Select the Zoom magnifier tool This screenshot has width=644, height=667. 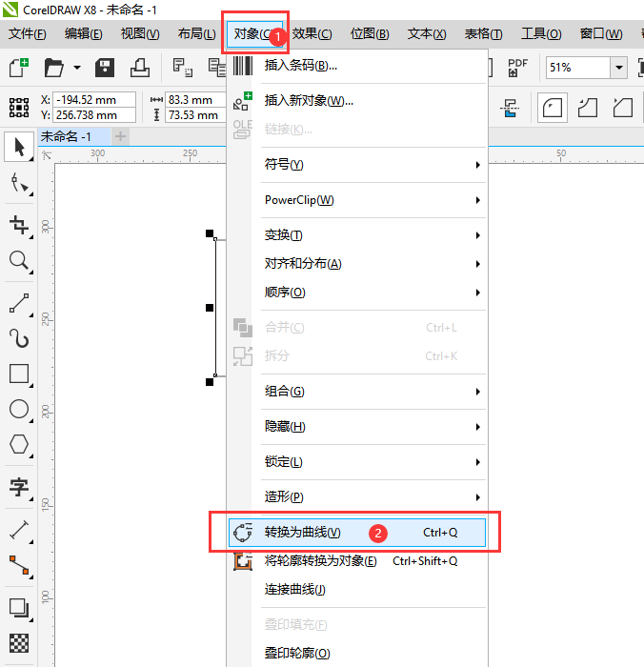coord(18,260)
